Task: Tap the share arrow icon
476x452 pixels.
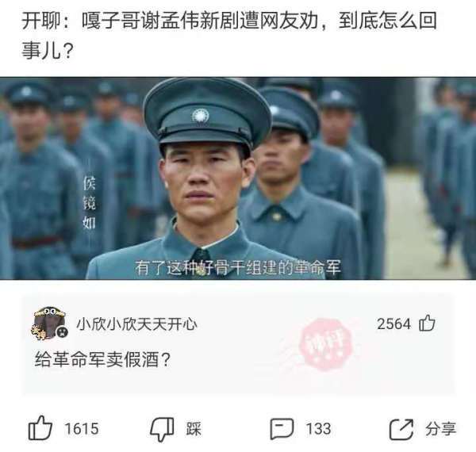Action: tap(401, 429)
